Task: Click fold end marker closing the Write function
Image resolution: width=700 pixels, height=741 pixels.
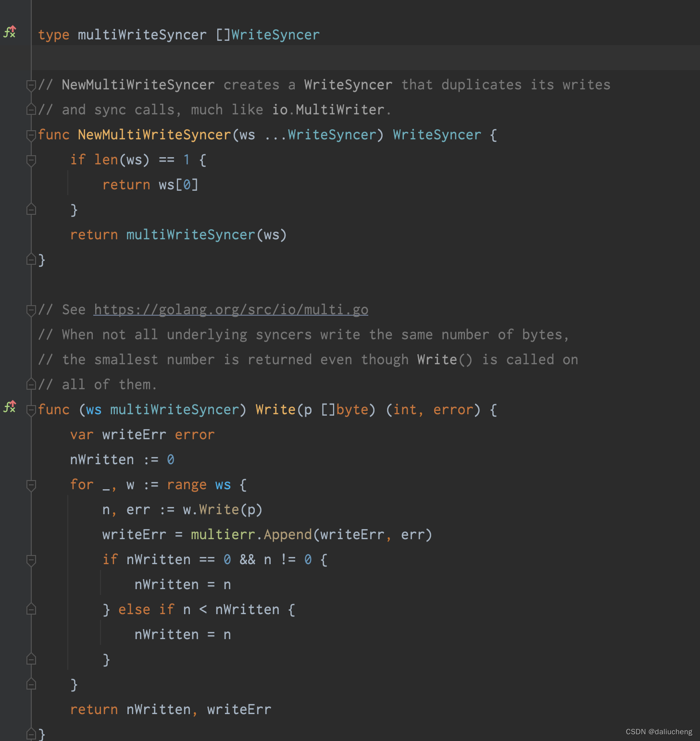Action: coord(31,734)
